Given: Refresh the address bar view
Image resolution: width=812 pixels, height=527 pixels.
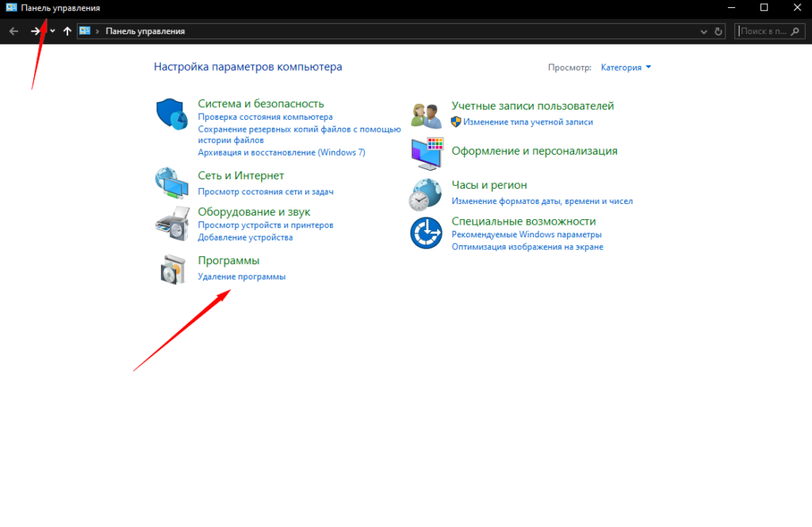Looking at the screenshot, I should (718, 32).
